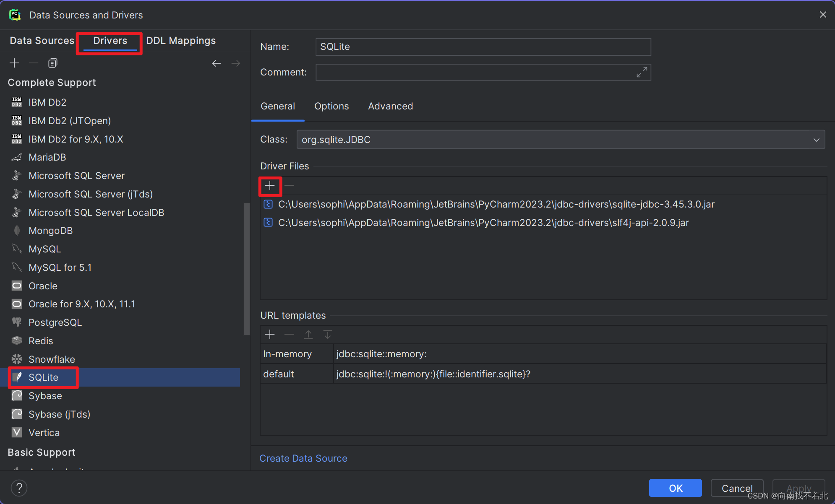Screen dimensions: 835x504
Task: Open help using the question mark icon
Action: tap(19, 488)
